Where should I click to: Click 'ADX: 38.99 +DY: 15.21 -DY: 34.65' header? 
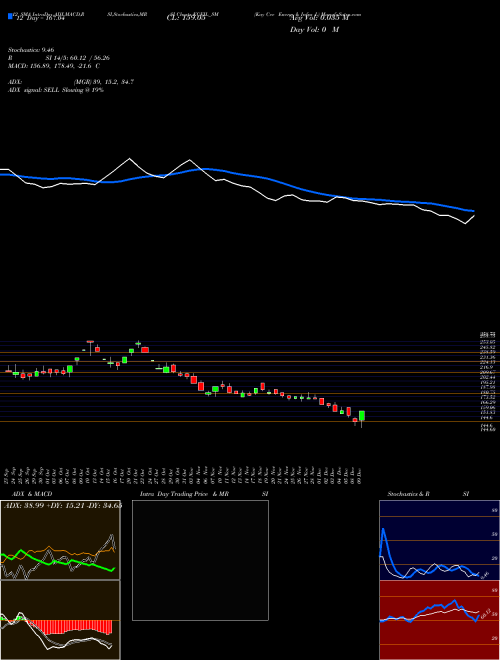[x=63, y=505]
